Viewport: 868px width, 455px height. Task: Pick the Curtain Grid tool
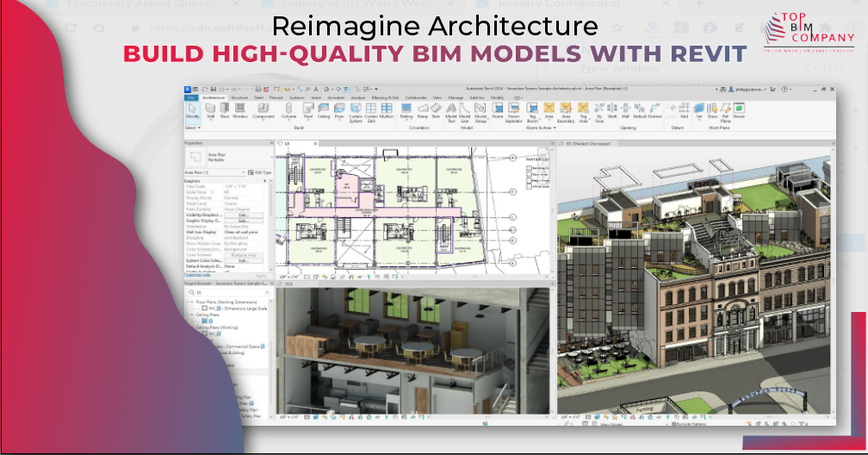tap(371, 113)
